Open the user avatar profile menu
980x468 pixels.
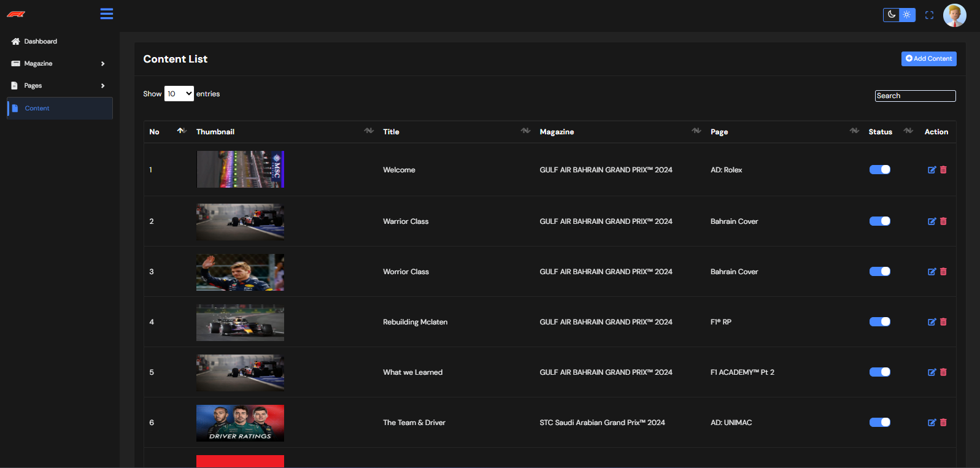pos(954,15)
